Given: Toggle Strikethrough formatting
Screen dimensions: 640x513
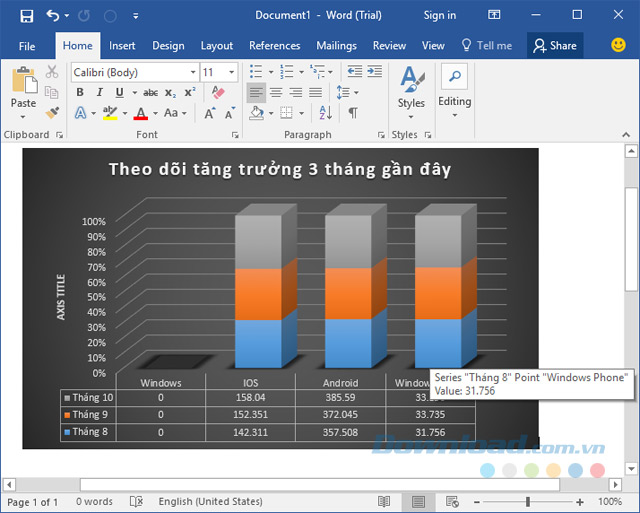Looking at the screenshot, I should coord(148,93).
